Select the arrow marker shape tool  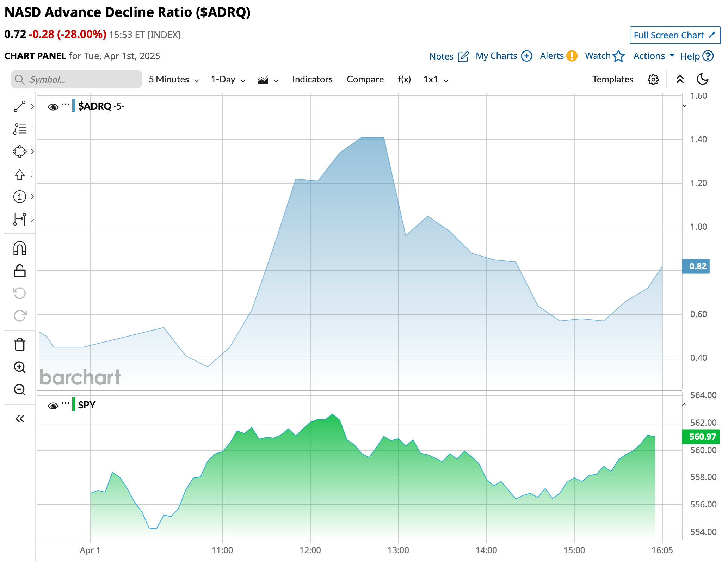tap(20, 174)
